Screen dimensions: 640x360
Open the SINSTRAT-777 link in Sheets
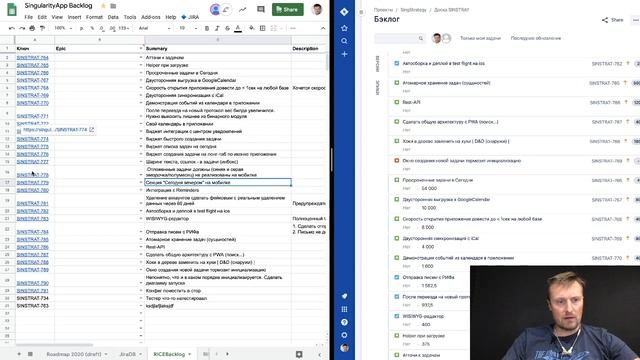[x=32, y=162]
